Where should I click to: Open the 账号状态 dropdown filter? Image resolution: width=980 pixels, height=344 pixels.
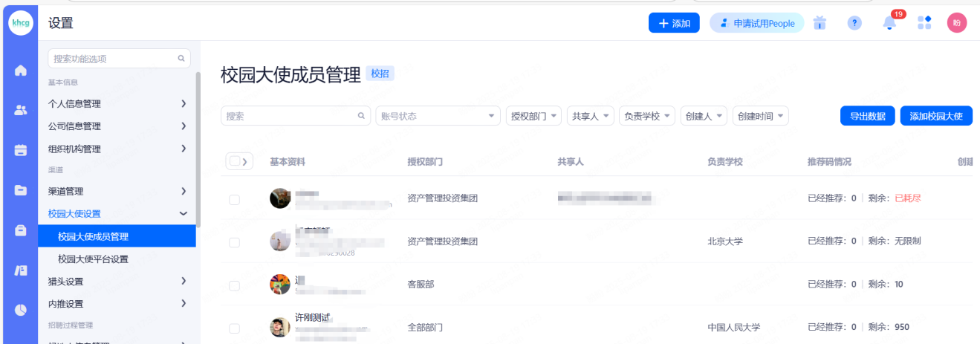438,116
